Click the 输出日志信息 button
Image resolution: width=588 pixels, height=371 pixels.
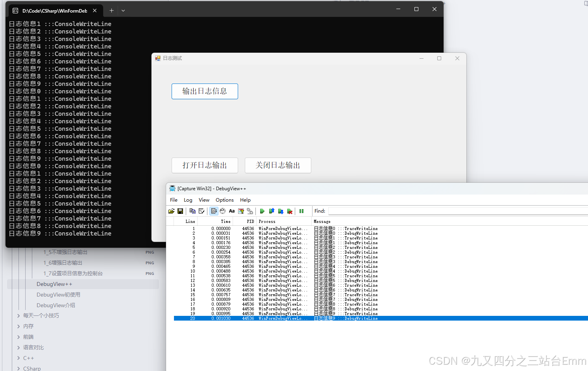pyautogui.click(x=205, y=91)
